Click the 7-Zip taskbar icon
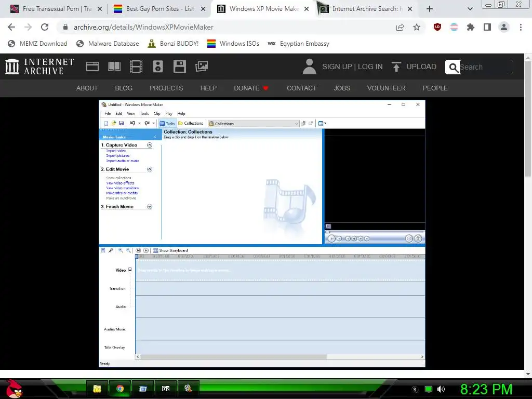Screen dimensions: 532x399 point(166,389)
